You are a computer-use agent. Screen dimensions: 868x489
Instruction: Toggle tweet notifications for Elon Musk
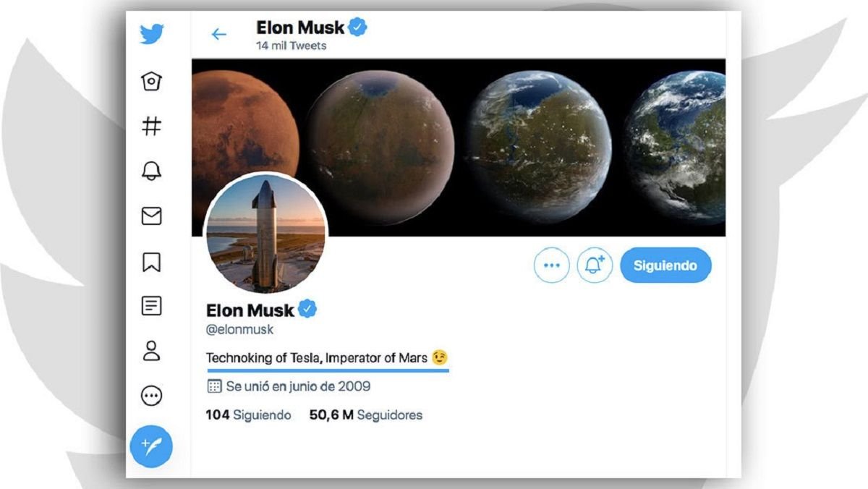point(594,265)
